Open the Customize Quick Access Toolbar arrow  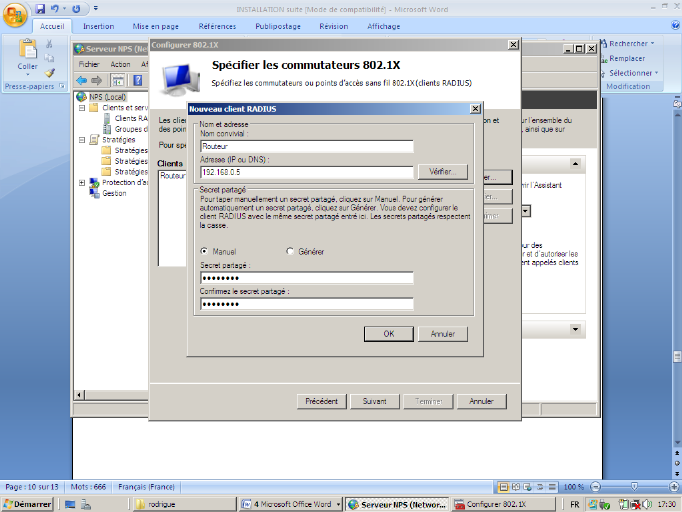(96, 8)
